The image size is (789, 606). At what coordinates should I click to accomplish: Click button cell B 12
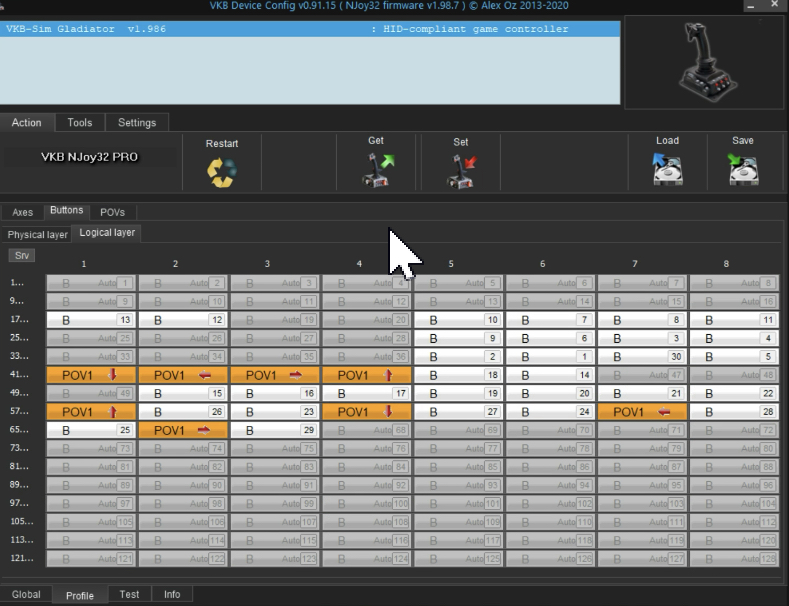click(183, 320)
